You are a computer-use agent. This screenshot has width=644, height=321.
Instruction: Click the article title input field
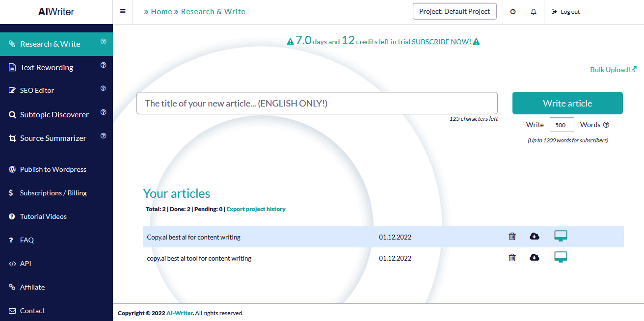(x=317, y=103)
